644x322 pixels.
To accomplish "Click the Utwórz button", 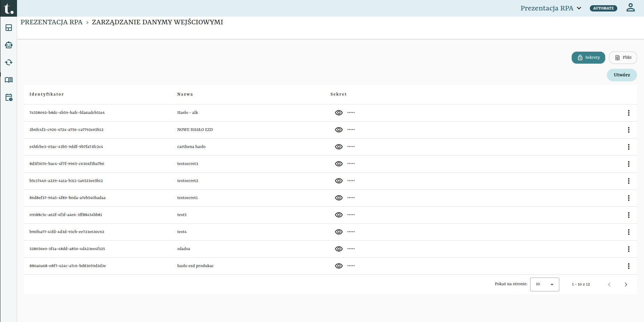I will 622,75.
